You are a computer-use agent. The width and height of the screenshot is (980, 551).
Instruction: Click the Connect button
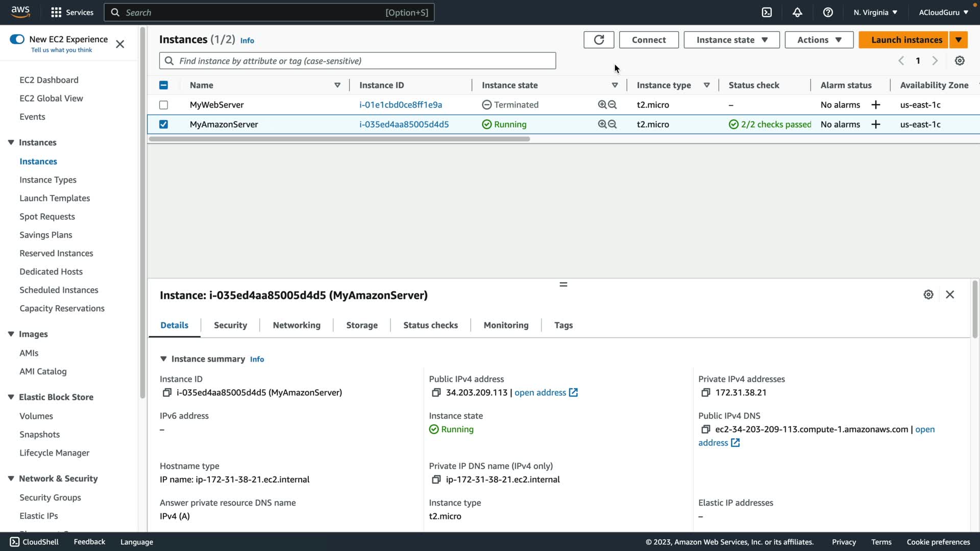point(649,40)
